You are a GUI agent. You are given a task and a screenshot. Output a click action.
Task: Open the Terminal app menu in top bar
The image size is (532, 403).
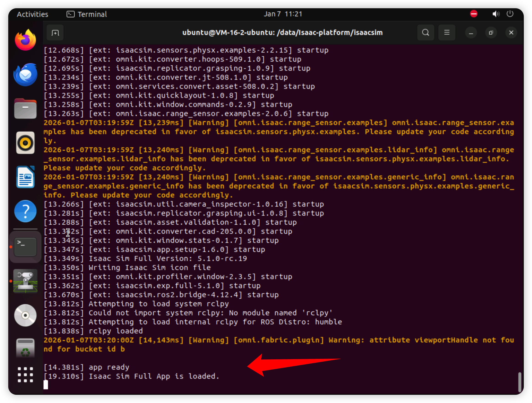(x=87, y=14)
